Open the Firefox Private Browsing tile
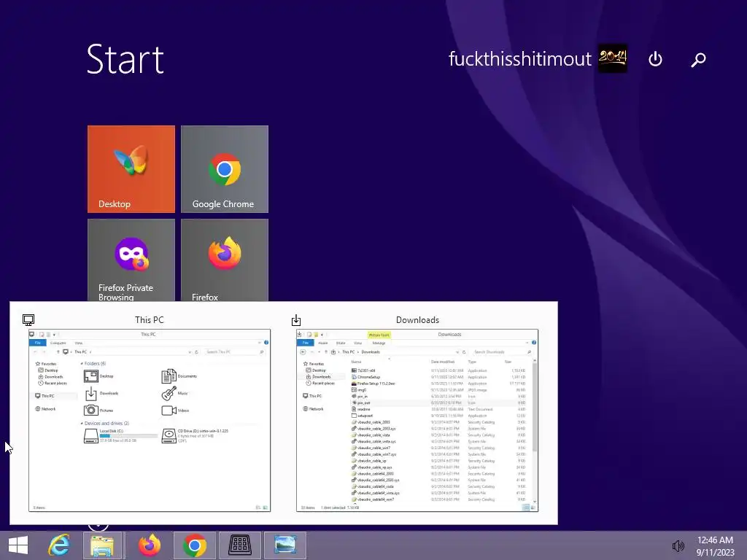The image size is (747, 560). coord(131,260)
